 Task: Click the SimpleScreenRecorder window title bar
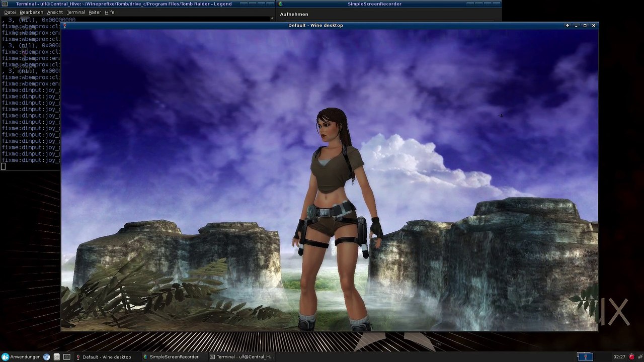pos(389,4)
